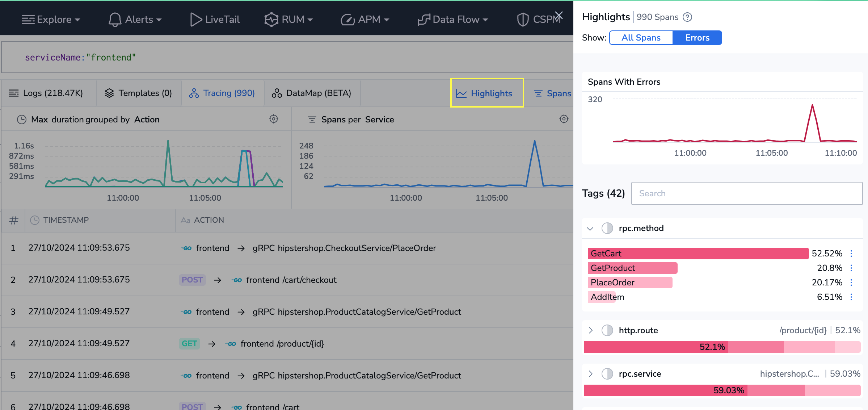Toggle the half-circle icon beside rpc.method
The image size is (868, 410).
[x=607, y=229]
